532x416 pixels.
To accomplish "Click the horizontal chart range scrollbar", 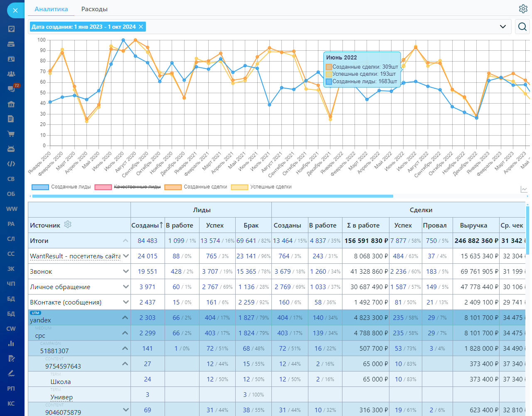I will pos(212,196).
